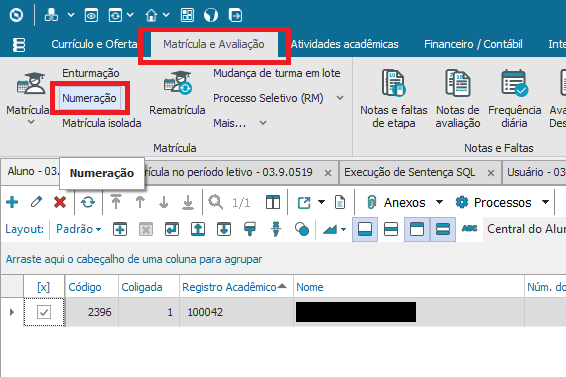Expand Processo Seletivo (RM) dropdown
This screenshot has height=377, width=566.
pos(340,98)
